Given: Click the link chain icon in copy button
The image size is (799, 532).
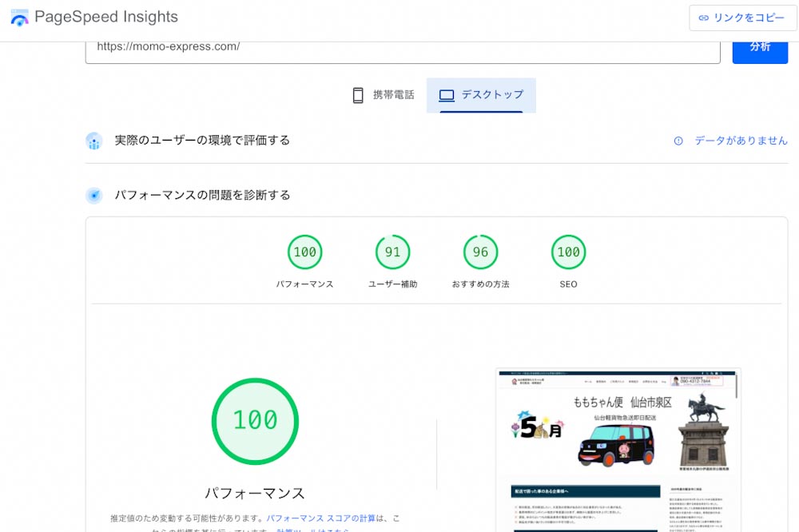Looking at the screenshot, I should [x=703, y=18].
